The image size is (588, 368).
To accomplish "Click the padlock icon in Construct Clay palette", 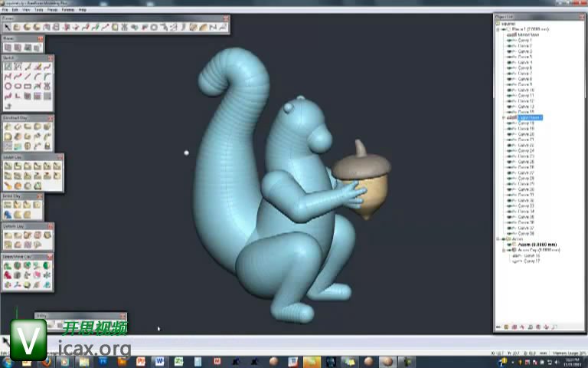I will 47,146.
